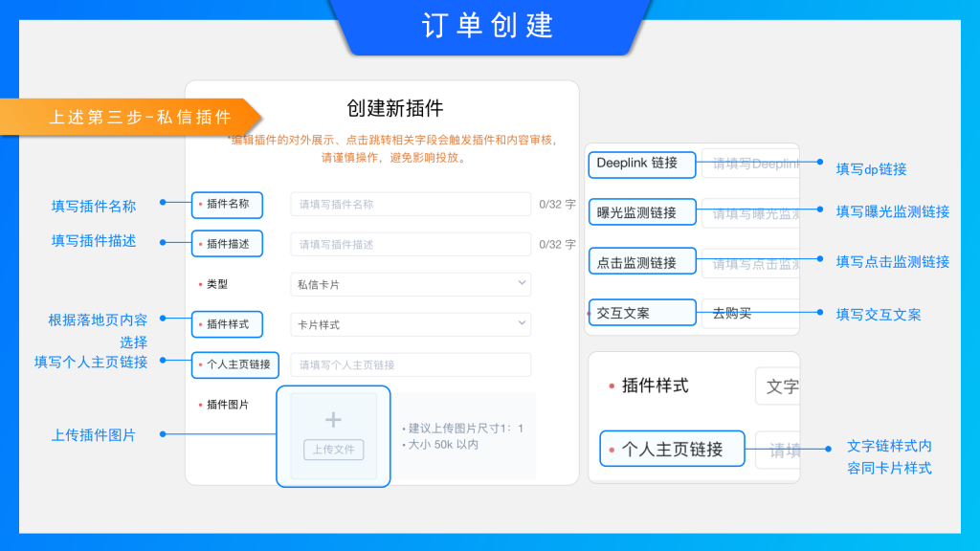Click the 插件名称 label
This screenshot has height=551, width=980.
click(228, 204)
